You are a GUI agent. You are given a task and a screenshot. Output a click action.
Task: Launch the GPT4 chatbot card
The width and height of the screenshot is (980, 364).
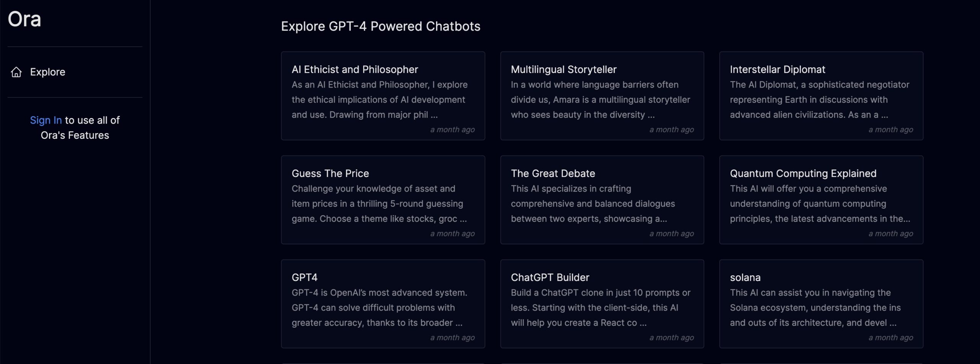tap(383, 304)
